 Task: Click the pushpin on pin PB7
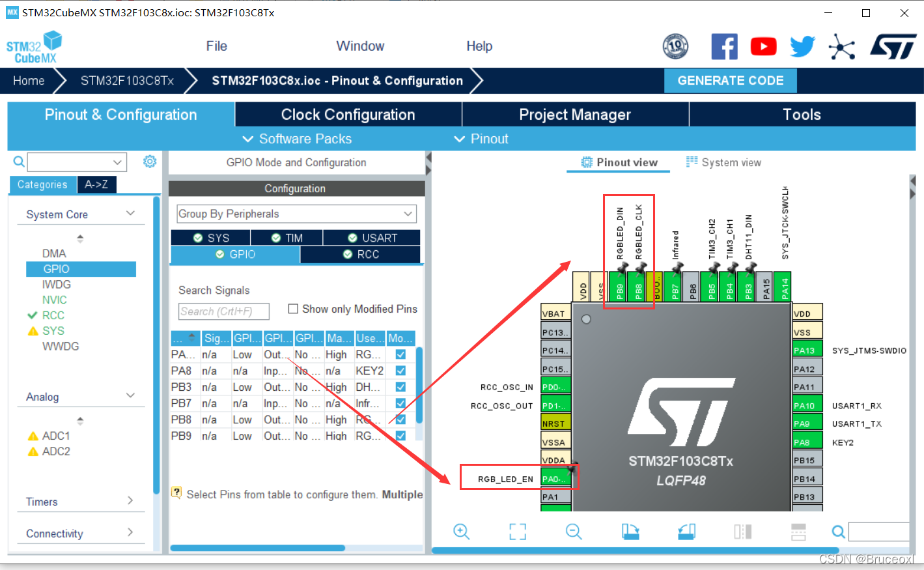click(677, 267)
